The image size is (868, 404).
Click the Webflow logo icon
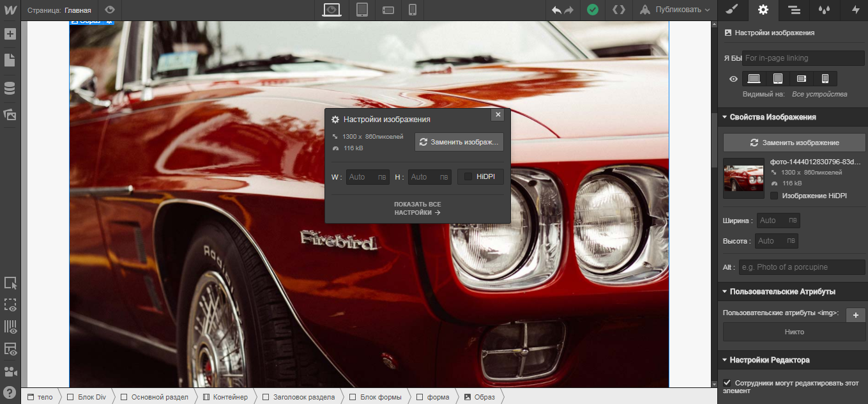(x=10, y=10)
